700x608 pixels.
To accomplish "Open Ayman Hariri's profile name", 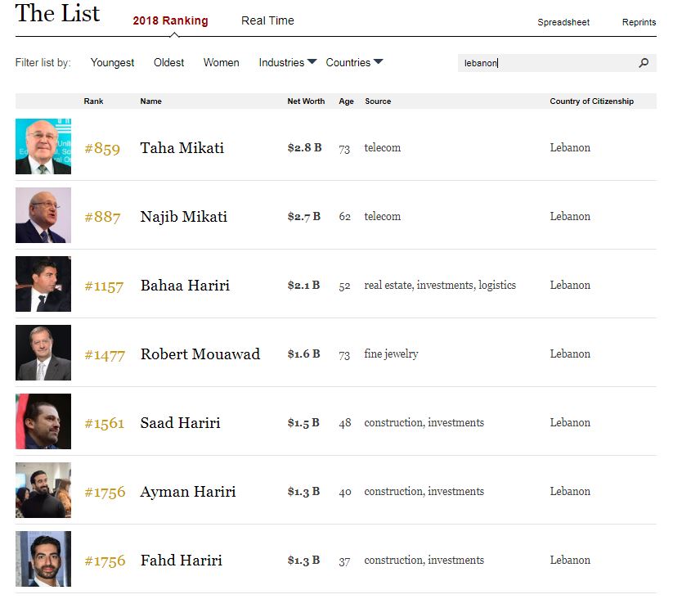I will (188, 492).
